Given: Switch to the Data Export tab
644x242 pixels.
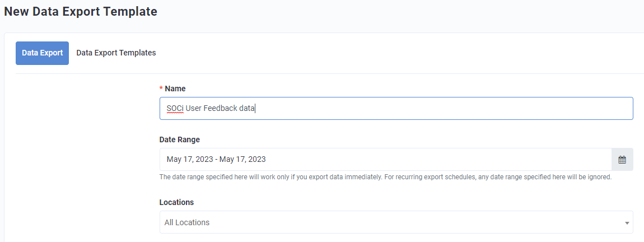Looking at the screenshot, I should (x=43, y=53).
